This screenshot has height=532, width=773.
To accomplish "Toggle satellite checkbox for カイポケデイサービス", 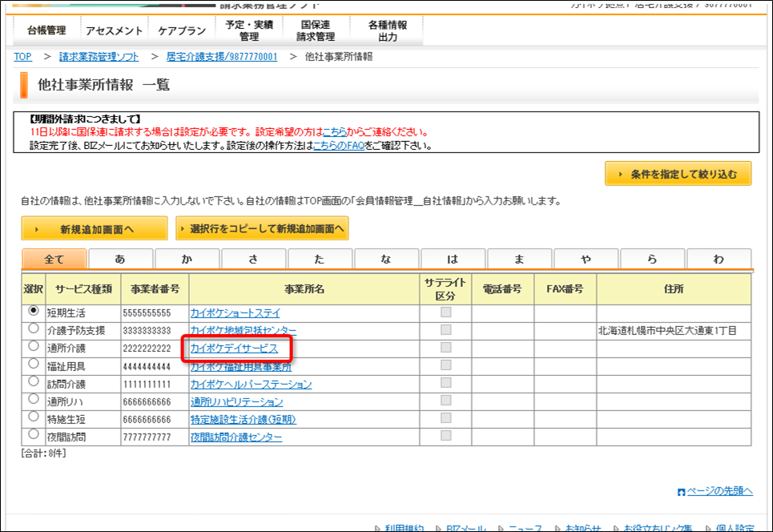I will (x=445, y=348).
